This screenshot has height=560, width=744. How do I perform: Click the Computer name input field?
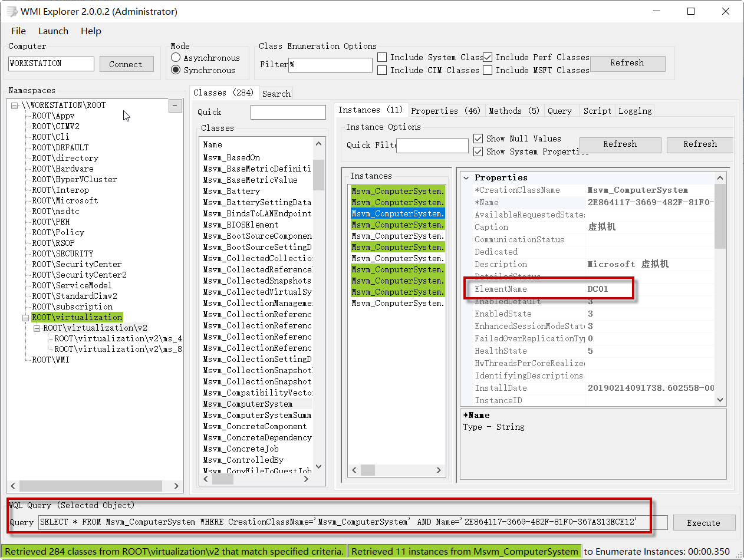(x=51, y=64)
